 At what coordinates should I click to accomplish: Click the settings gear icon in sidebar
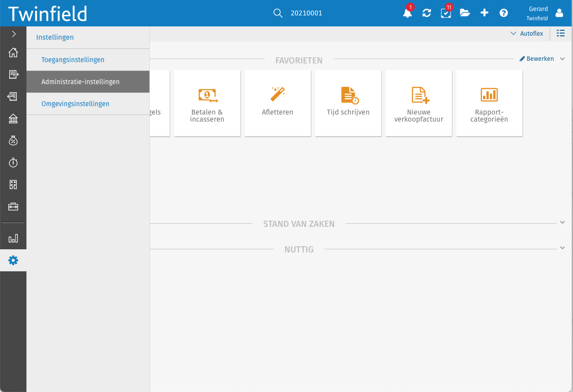(x=13, y=260)
